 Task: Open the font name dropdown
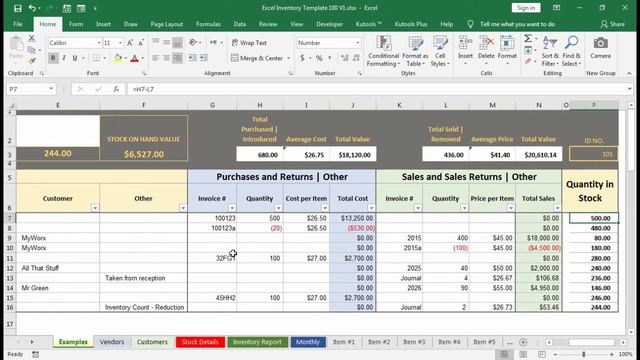tap(99, 43)
